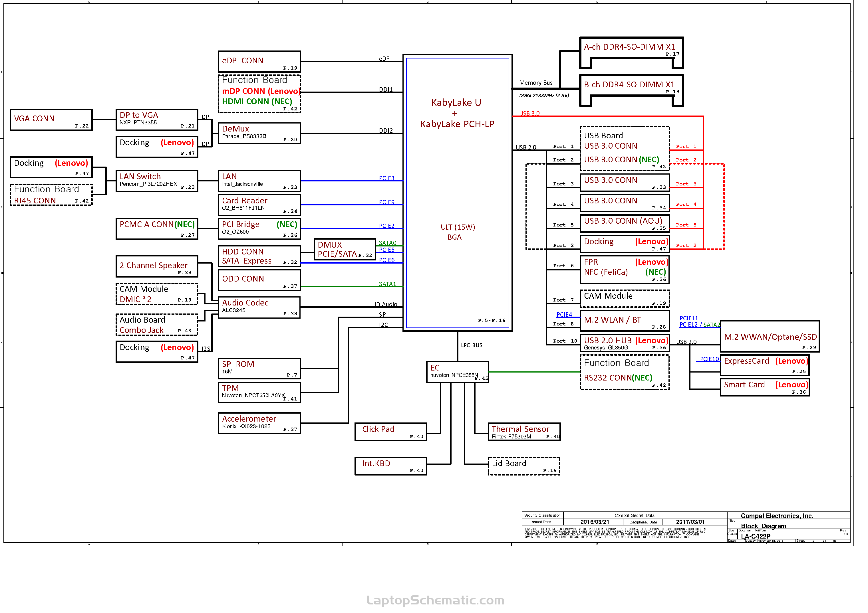Click the I2S label near Docking
The image size is (868, 613).
206,349
